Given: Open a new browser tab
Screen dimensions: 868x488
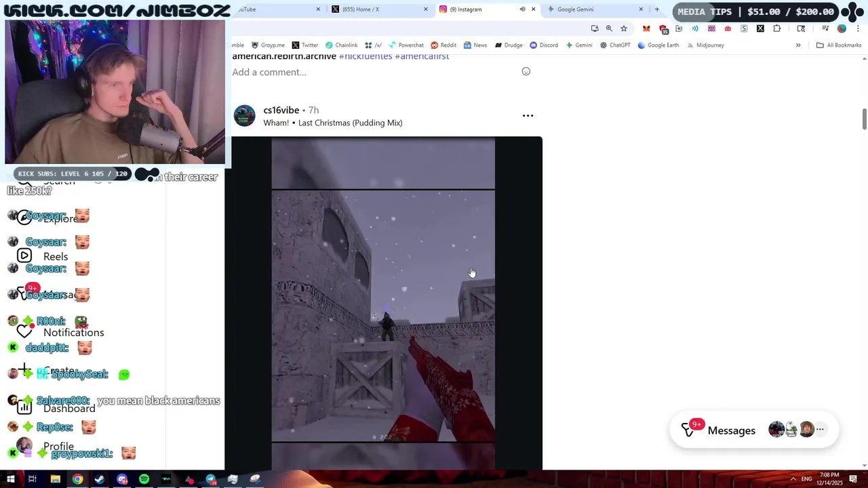Looking at the screenshot, I should [x=656, y=9].
